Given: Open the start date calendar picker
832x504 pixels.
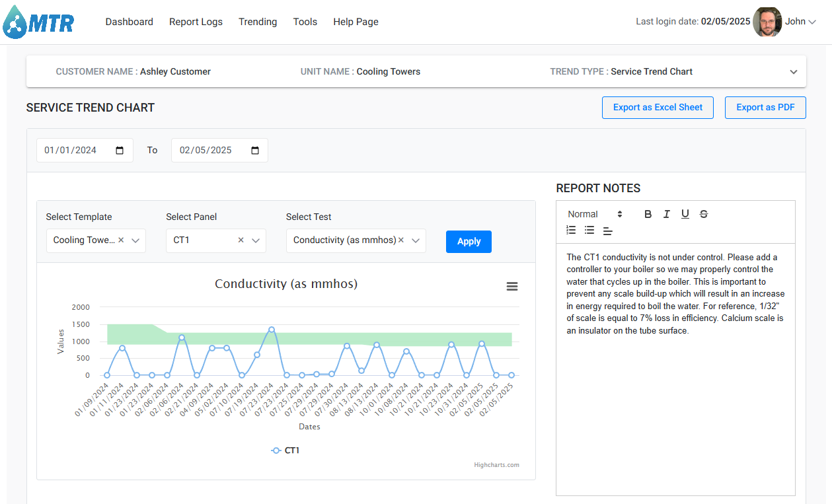Looking at the screenshot, I should pyautogui.click(x=120, y=150).
